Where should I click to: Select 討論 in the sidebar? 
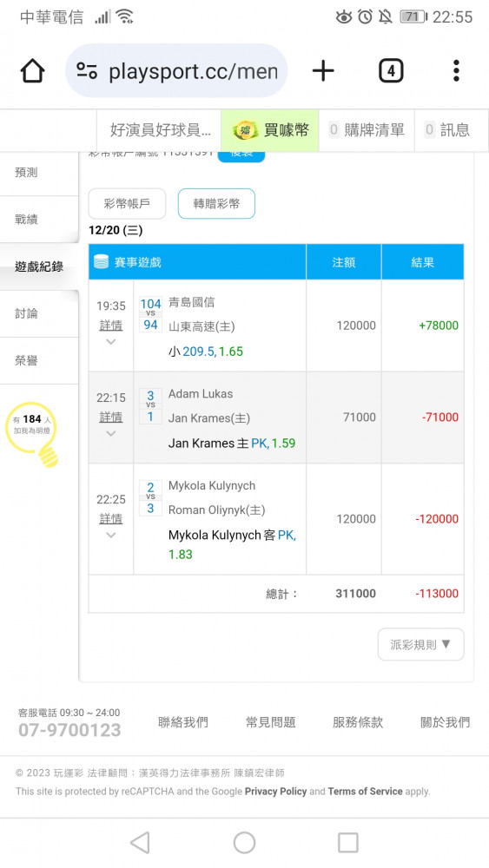39,313
